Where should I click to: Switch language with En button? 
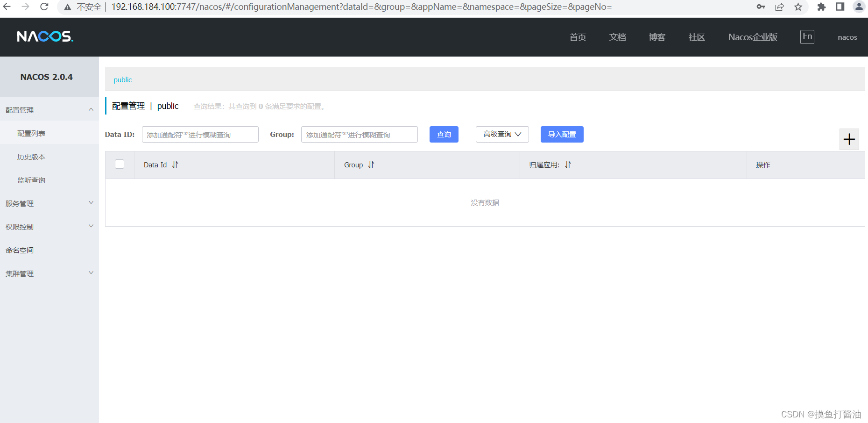(807, 37)
